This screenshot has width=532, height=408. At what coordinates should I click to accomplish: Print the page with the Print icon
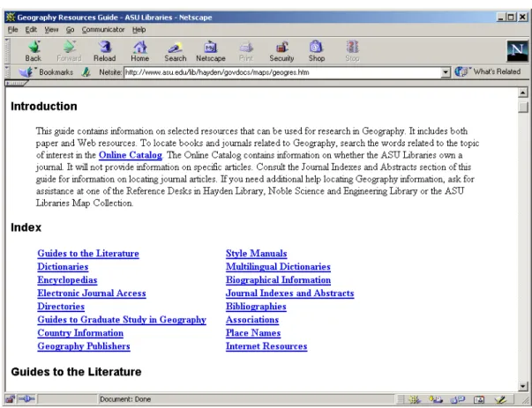coord(246,51)
